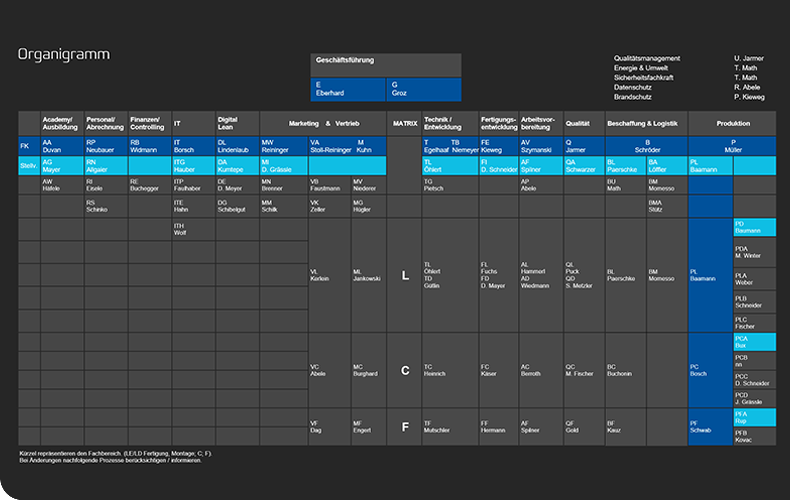Select the 'BA Löffler' deputy cell
This screenshot has height=500, width=790.
click(667, 165)
